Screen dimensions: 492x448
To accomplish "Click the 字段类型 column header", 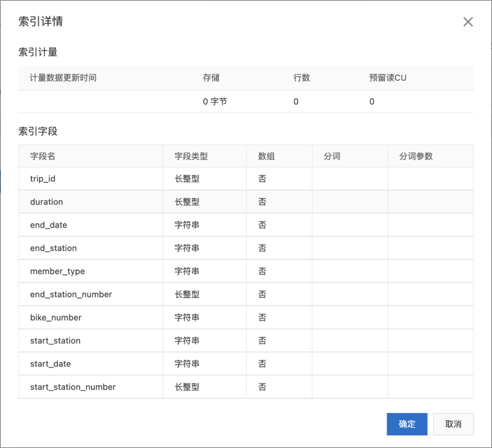I will tap(191, 156).
